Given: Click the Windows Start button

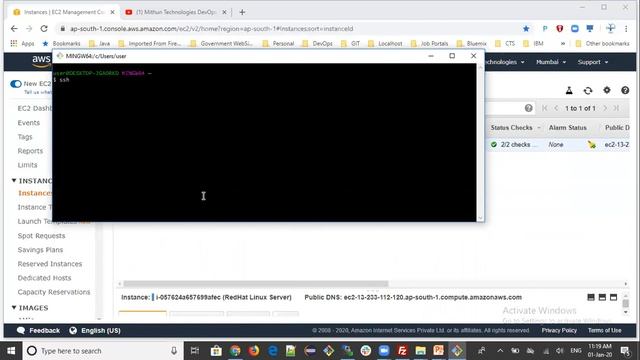Looking at the screenshot, I should (11, 351).
